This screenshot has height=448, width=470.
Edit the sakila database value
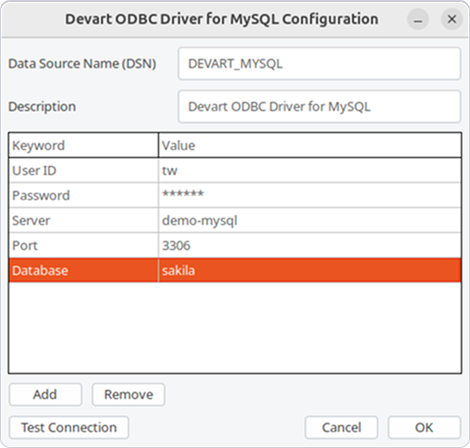[310, 270]
